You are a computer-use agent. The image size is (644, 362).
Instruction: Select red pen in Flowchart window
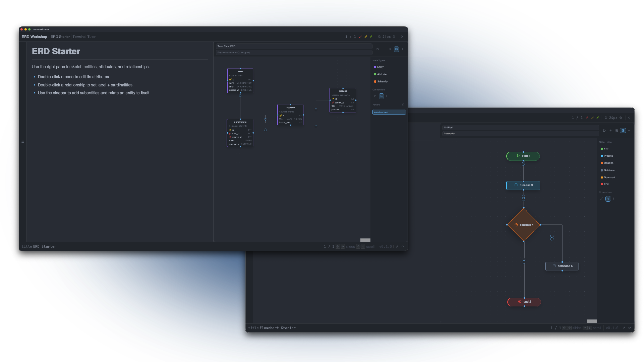click(x=587, y=118)
